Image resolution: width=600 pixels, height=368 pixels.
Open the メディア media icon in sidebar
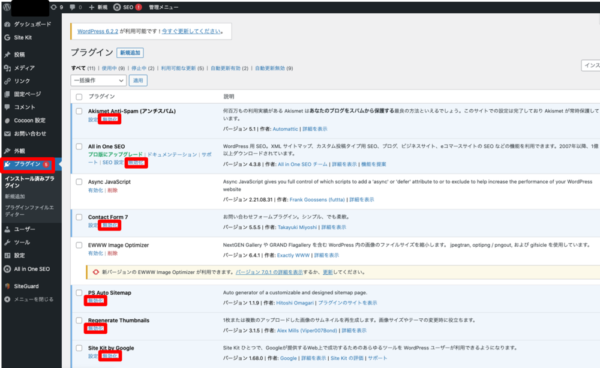tap(7, 68)
